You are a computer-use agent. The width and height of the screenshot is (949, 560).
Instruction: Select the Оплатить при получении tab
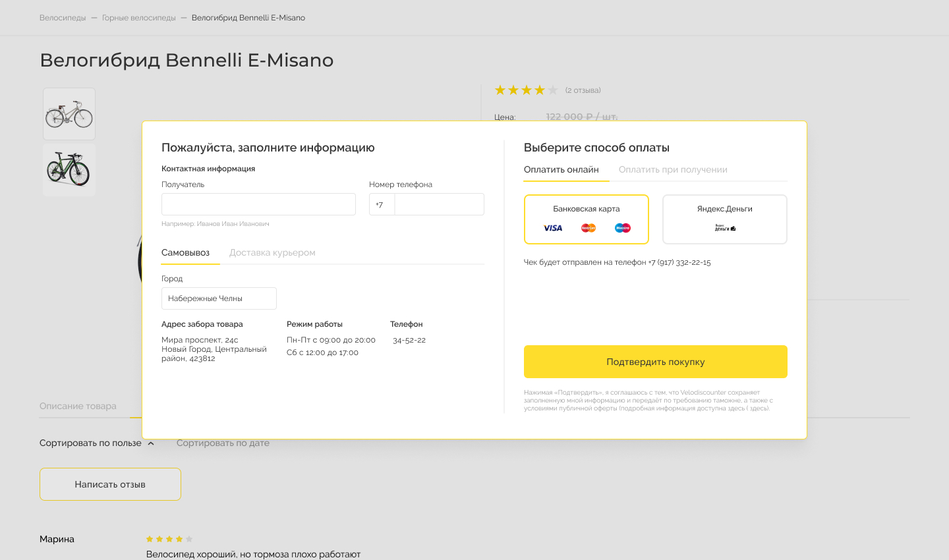(x=673, y=170)
